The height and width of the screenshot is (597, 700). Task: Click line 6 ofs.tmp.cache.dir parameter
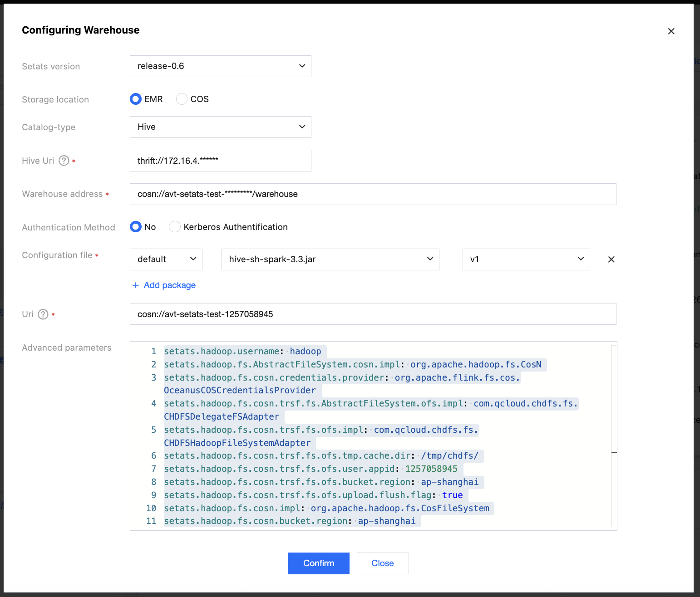(x=321, y=456)
